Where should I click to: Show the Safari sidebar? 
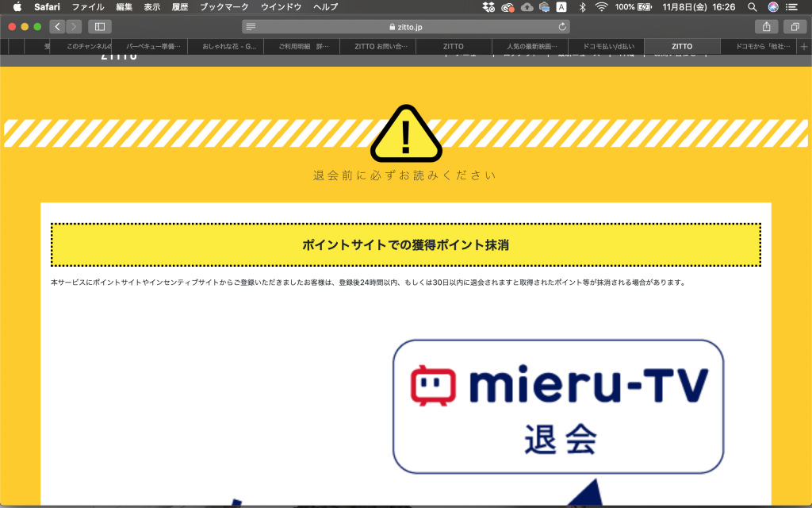(x=100, y=26)
